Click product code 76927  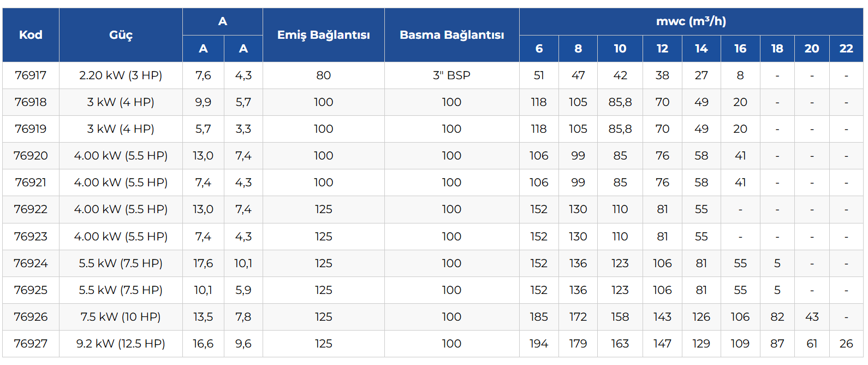coord(31,344)
